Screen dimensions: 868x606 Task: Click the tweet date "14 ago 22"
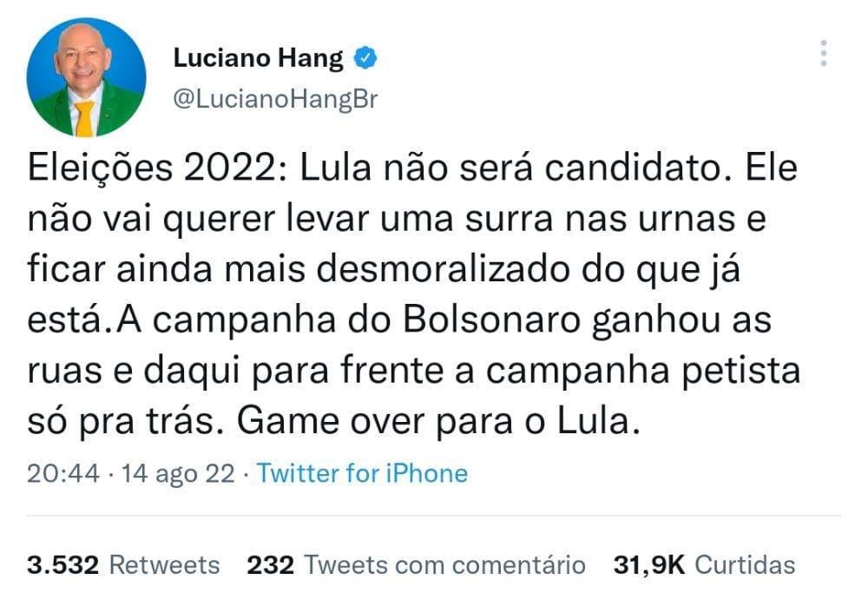tap(177, 473)
